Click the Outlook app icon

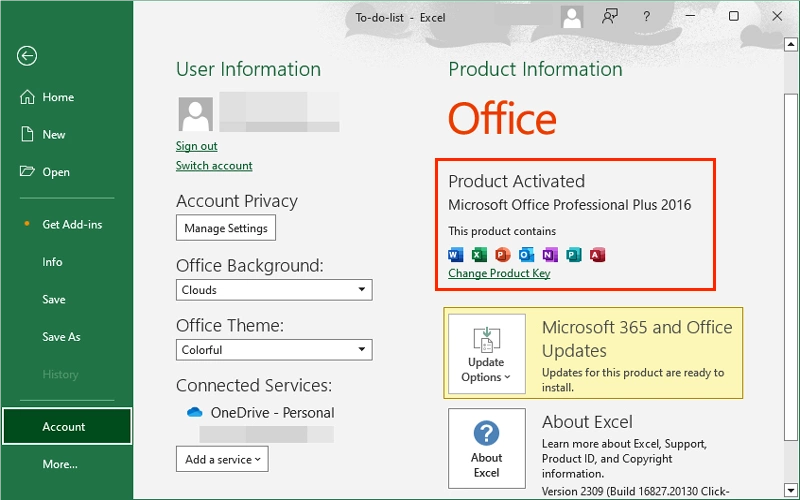[526, 254]
